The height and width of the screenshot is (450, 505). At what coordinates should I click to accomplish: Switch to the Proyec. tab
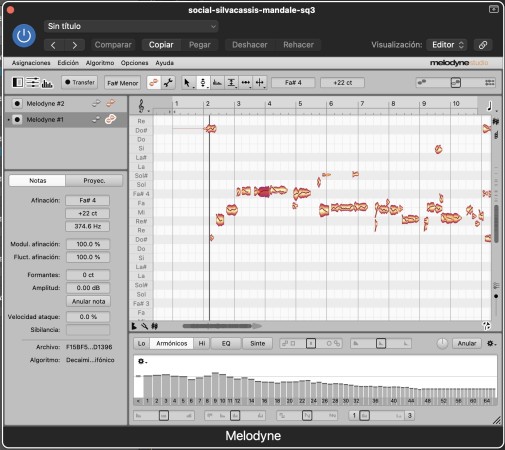coord(94,181)
